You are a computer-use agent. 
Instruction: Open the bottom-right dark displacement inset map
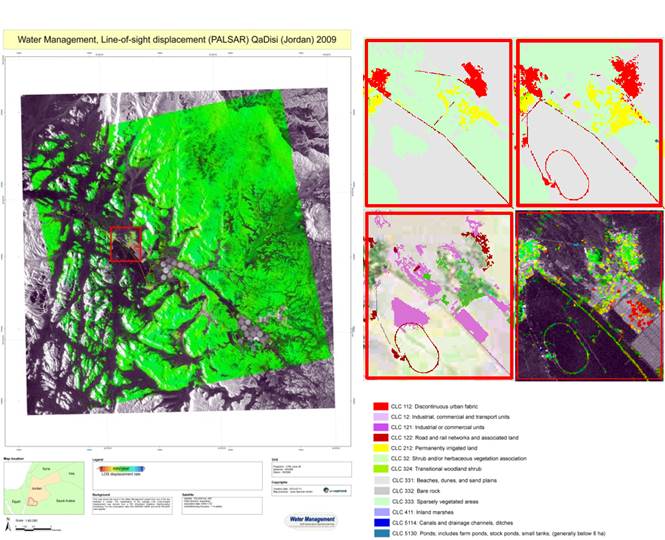pos(590,296)
